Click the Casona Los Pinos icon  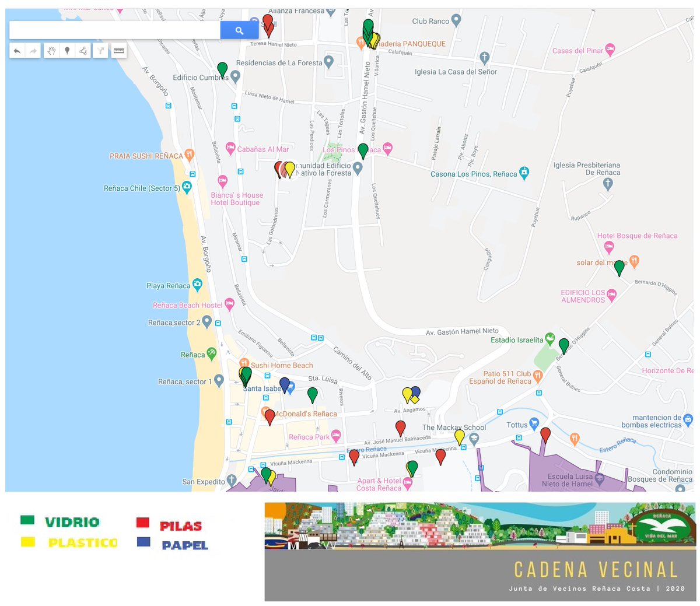coord(524,173)
